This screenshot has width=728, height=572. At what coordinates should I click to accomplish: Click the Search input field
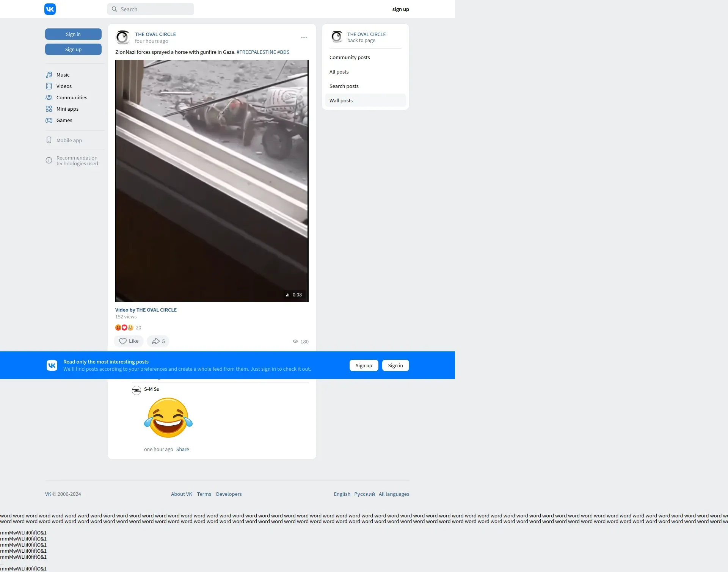click(151, 9)
